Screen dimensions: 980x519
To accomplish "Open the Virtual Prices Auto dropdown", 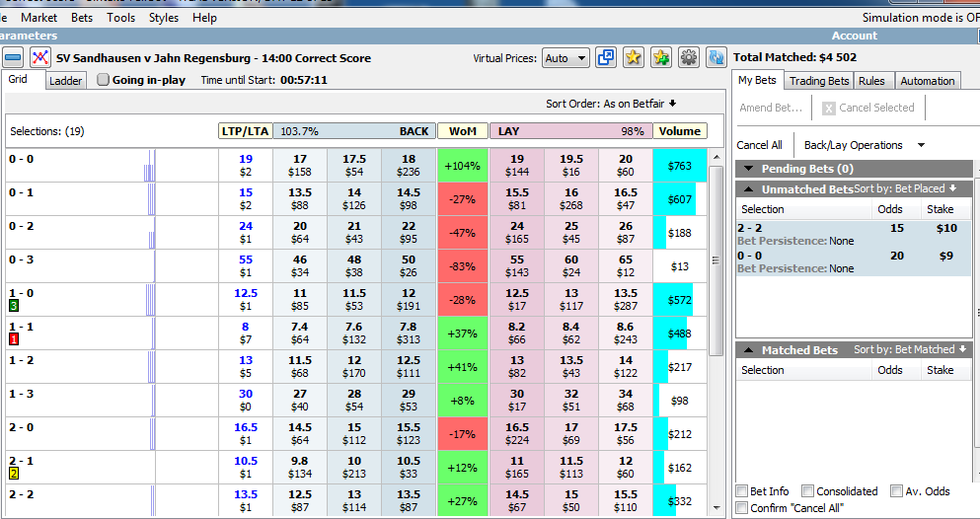I will (565, 58).
